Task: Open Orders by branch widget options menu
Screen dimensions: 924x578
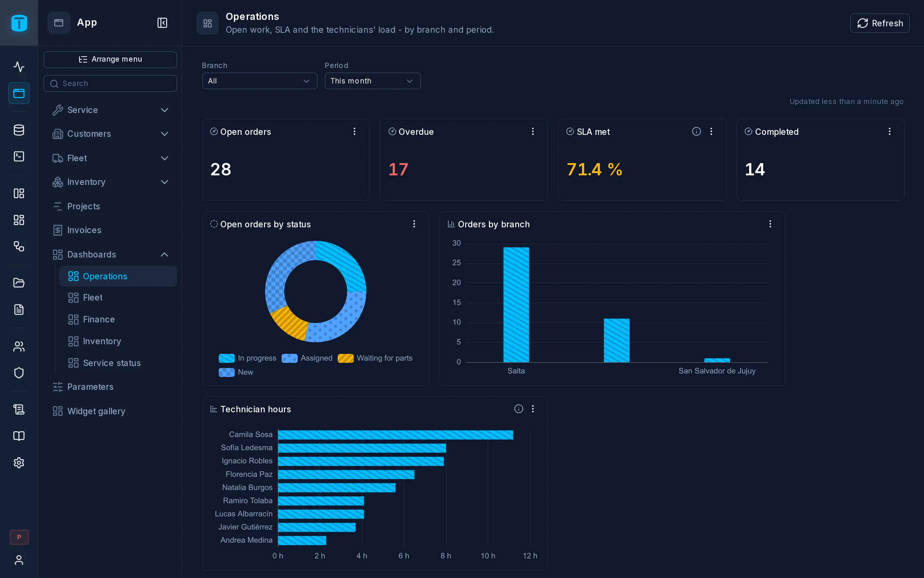Action: pyautogui.click(x=770, y=224)
